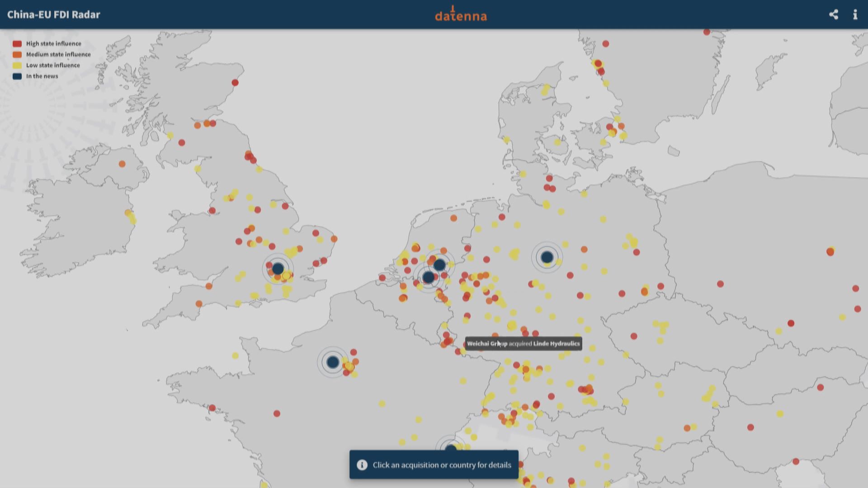
Task: Click the Medium state influence orange swatch
Action: tap(17, 55)
